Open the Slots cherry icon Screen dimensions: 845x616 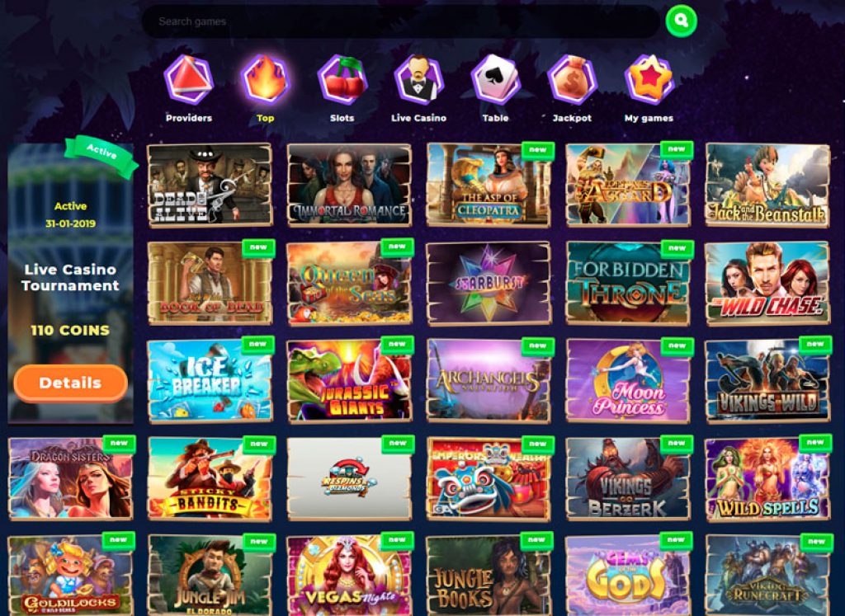[x=342, y=80]
